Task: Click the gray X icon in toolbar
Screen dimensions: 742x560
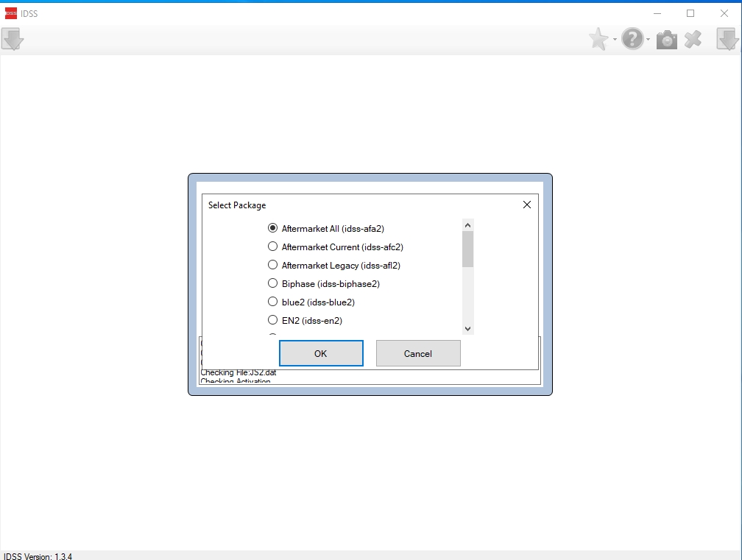Action: coord(693,39)
